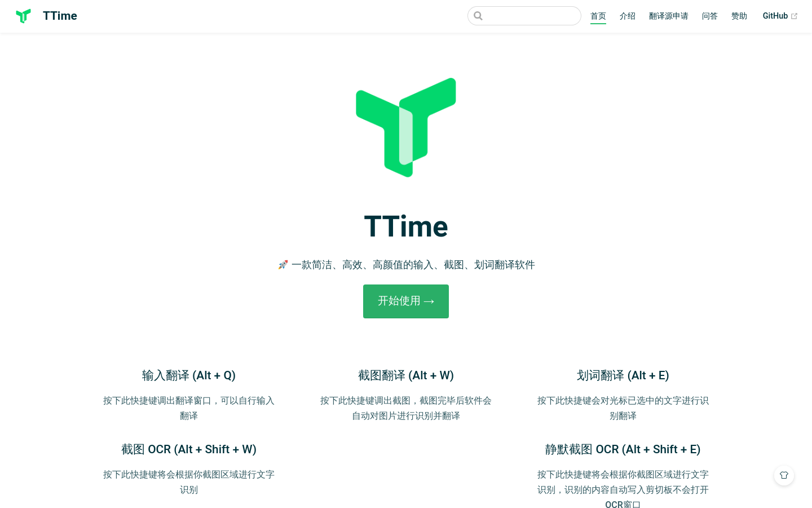812x508 pixels.
Task: Select the 静默截图 OCR (Alt + Shift + E) heading
Action: 623,449
